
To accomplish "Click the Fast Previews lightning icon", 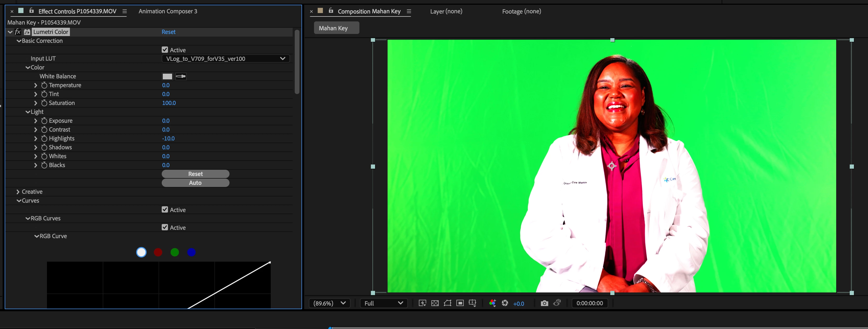I will click(422, 303).
